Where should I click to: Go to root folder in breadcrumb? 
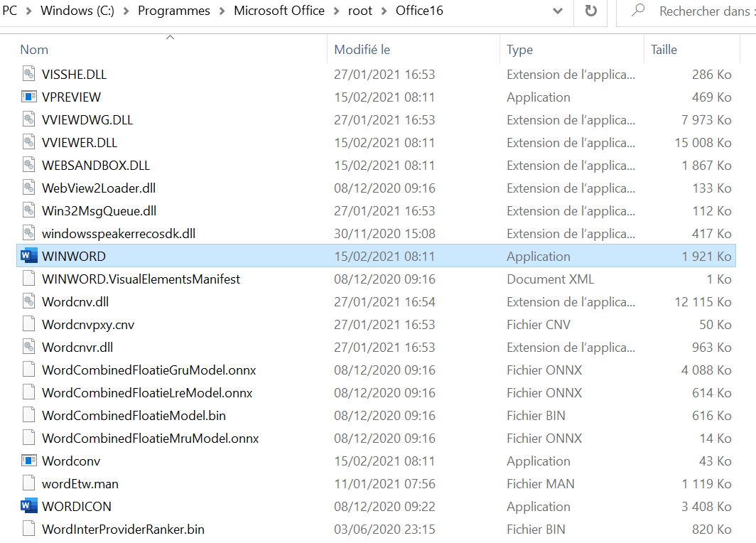[360, 11]
